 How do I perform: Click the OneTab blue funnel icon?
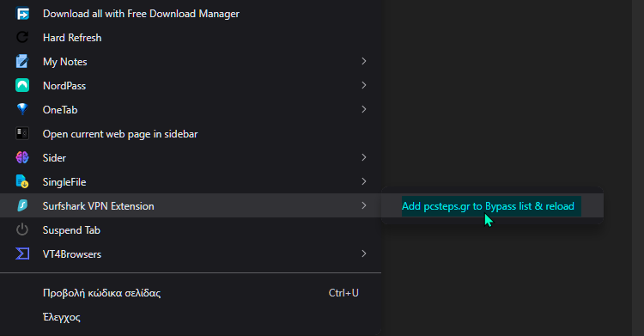tap(22, 109)
